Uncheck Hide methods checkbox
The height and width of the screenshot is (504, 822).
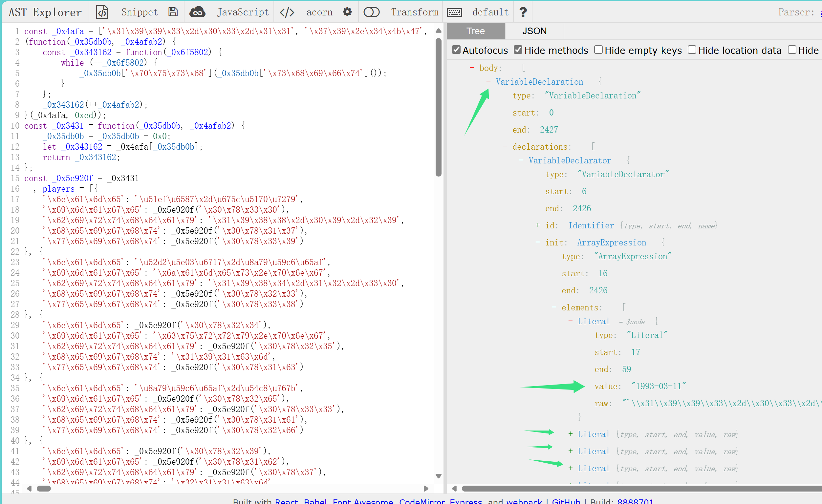[518, 50]
